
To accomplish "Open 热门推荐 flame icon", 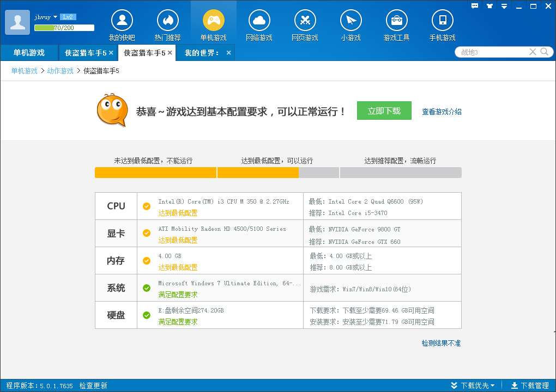I will click(x=168, y=21).
